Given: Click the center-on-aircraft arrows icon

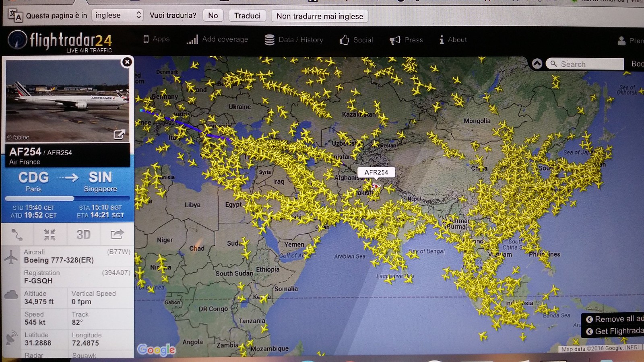Looking at the screenshot, I should coord(50,234).
